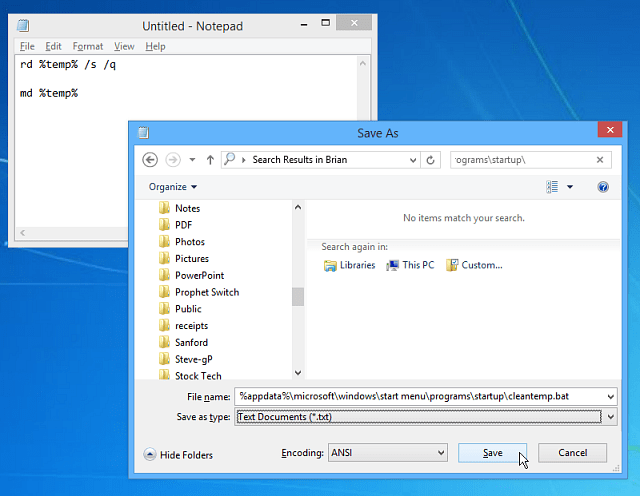640x496 pixels.
Task: Click the Pictures folder icon
Action: [164, 258]
